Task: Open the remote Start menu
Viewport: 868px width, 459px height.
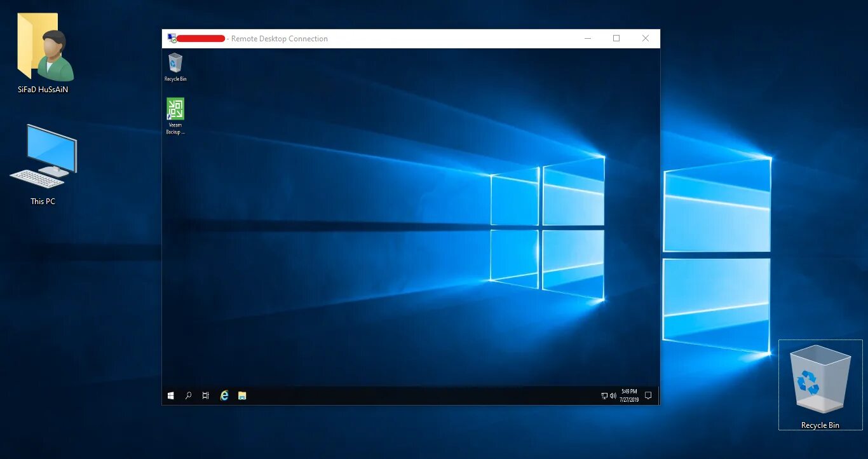Action: [x=171, y=395]
